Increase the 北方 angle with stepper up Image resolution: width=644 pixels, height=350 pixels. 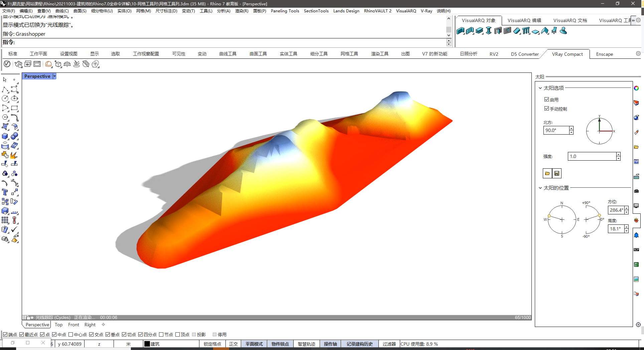[571, 128]
